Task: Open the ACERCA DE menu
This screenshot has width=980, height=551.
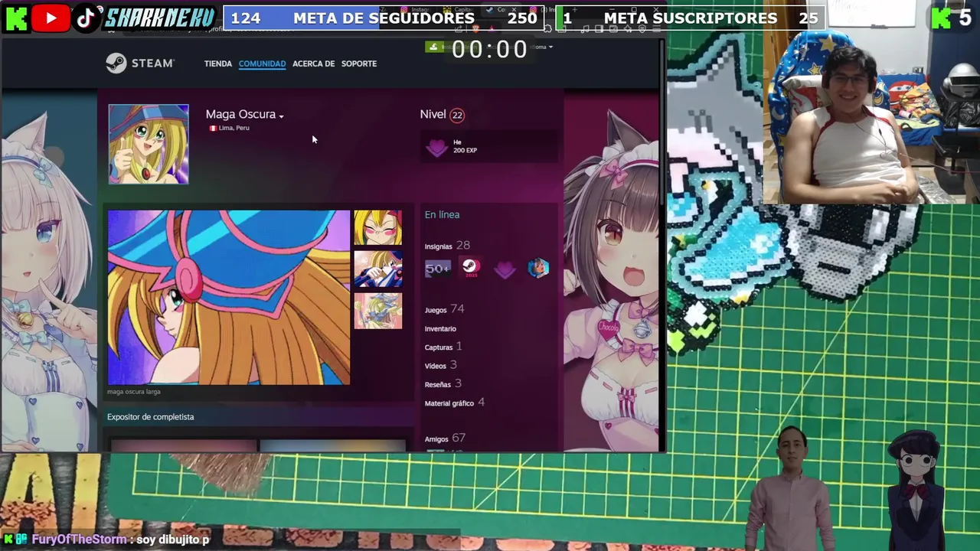Action: coord(313,64)
